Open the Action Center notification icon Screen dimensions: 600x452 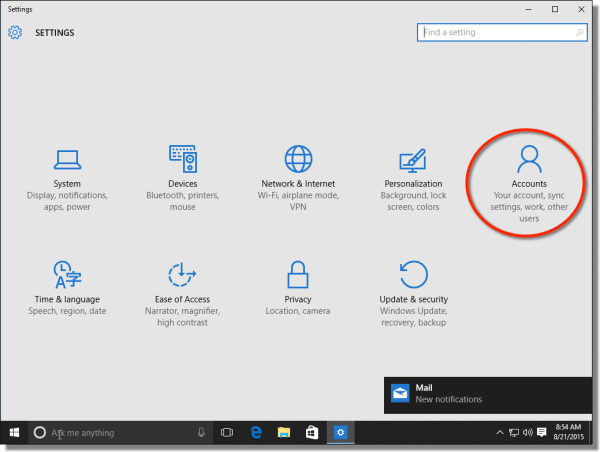[x=541, y=432]
